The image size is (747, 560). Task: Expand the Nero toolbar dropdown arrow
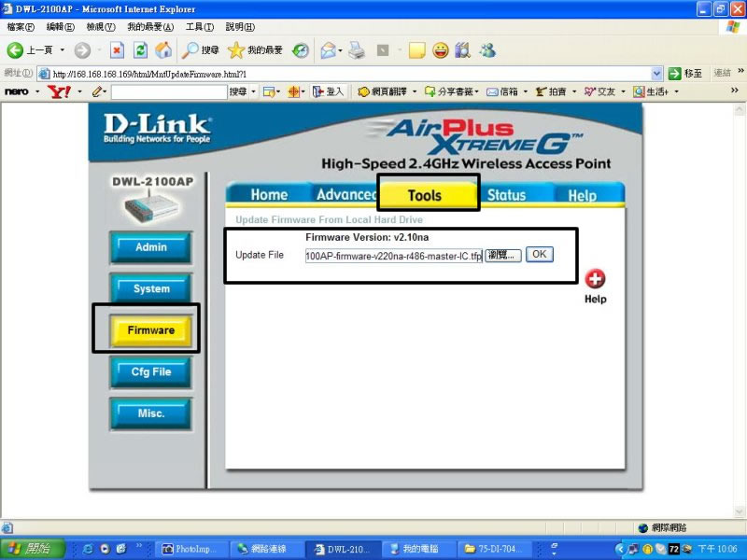click(x=37, y=91)
